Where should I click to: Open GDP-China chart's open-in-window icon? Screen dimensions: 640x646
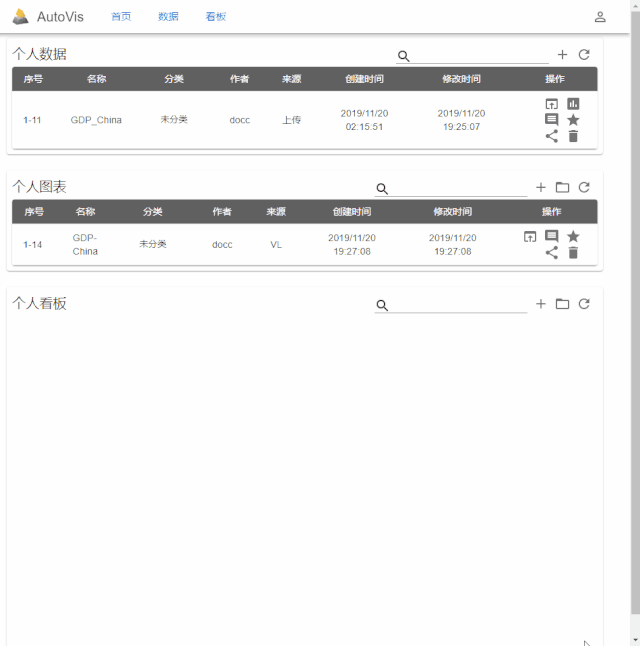pos(530,237)
